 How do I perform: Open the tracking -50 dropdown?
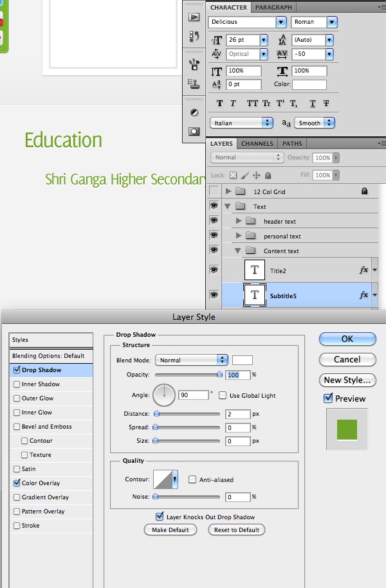pyautogui.click(x=329, y=54)
